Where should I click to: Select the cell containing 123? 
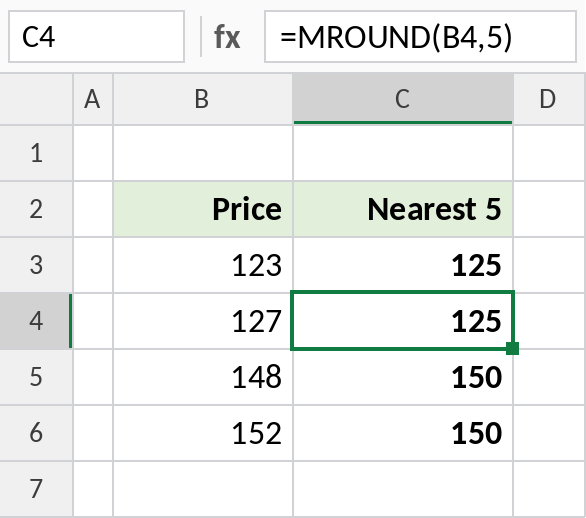click(203, 265)
